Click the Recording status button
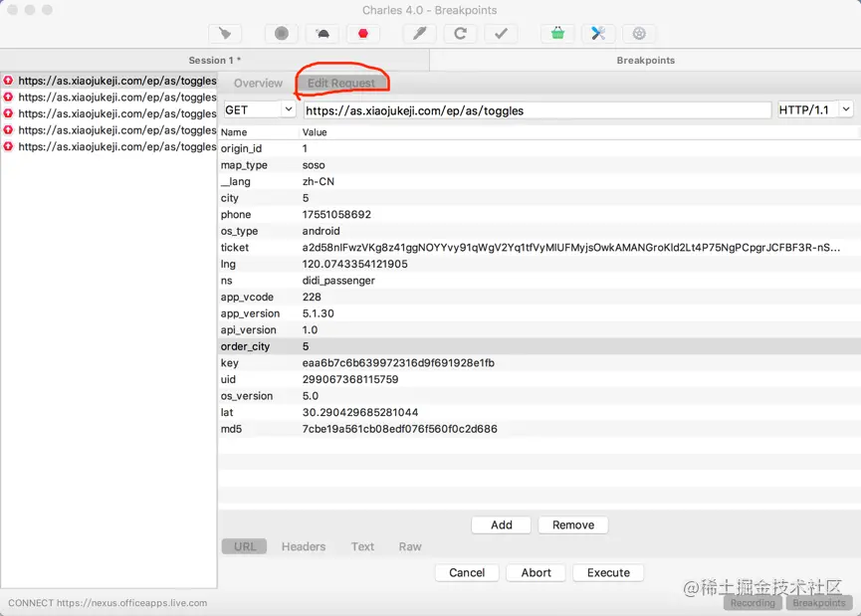The height and width of the screenshot is (616, 861). (x=753, y=603)
